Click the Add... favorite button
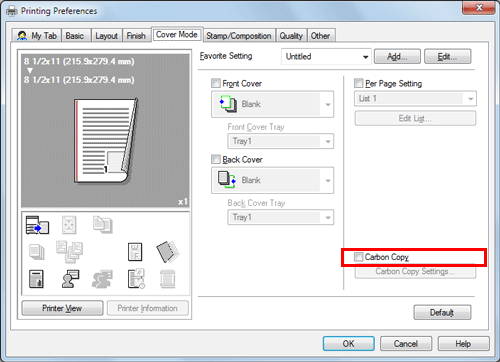 point(397,56)
